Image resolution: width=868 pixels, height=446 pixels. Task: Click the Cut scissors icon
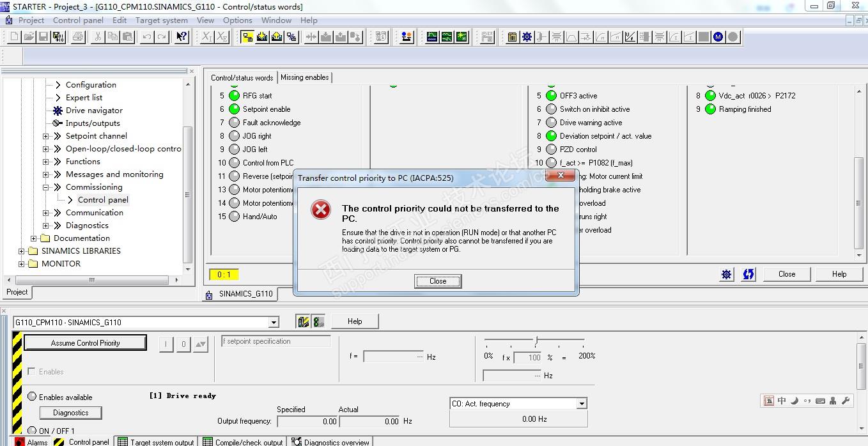(x=97, y=37)
